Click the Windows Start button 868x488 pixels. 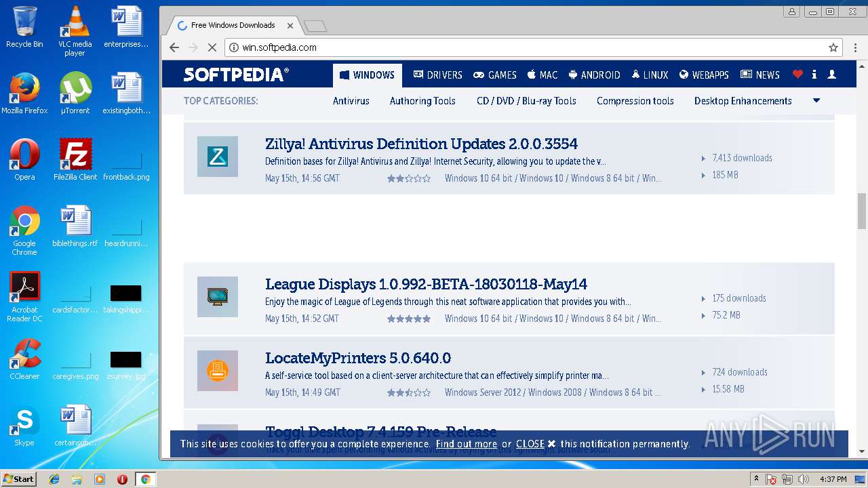point(19,479)
